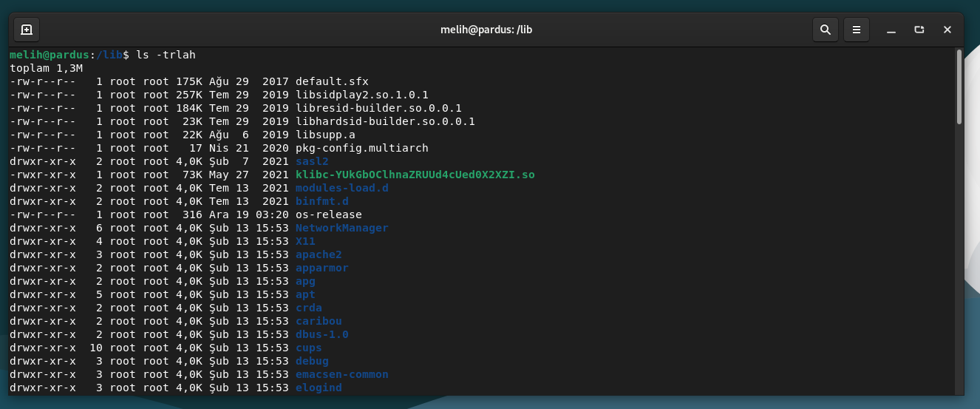
Task: Click the ls -trlah command text
Action: 166,55
